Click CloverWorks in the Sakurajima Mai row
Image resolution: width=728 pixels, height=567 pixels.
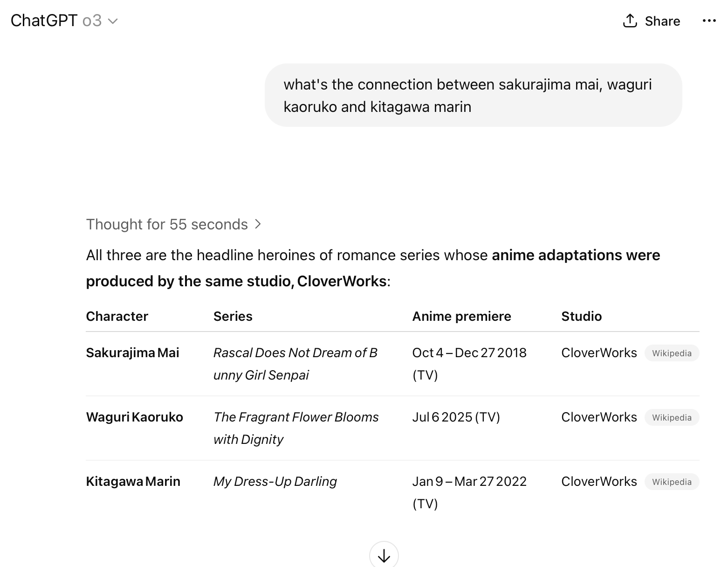click(599, 353)
